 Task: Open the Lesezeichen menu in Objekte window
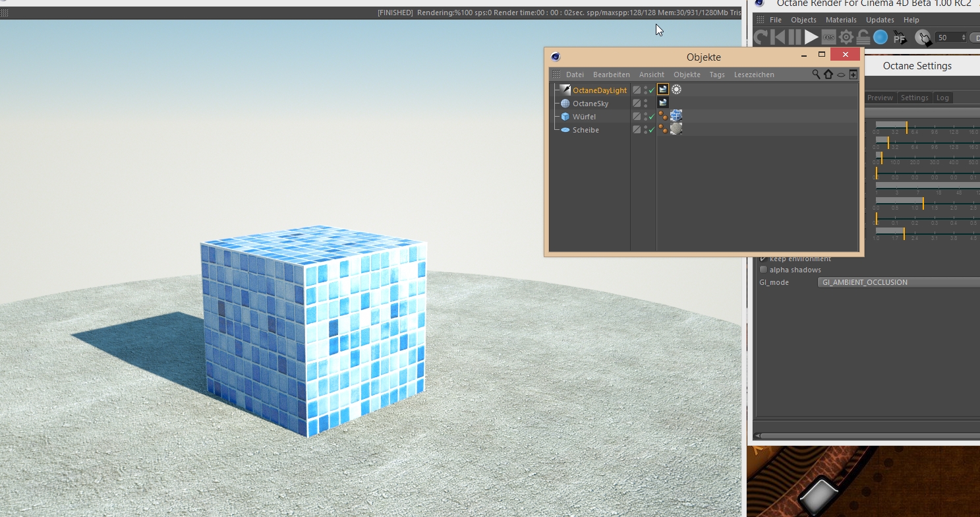[754, 75]
